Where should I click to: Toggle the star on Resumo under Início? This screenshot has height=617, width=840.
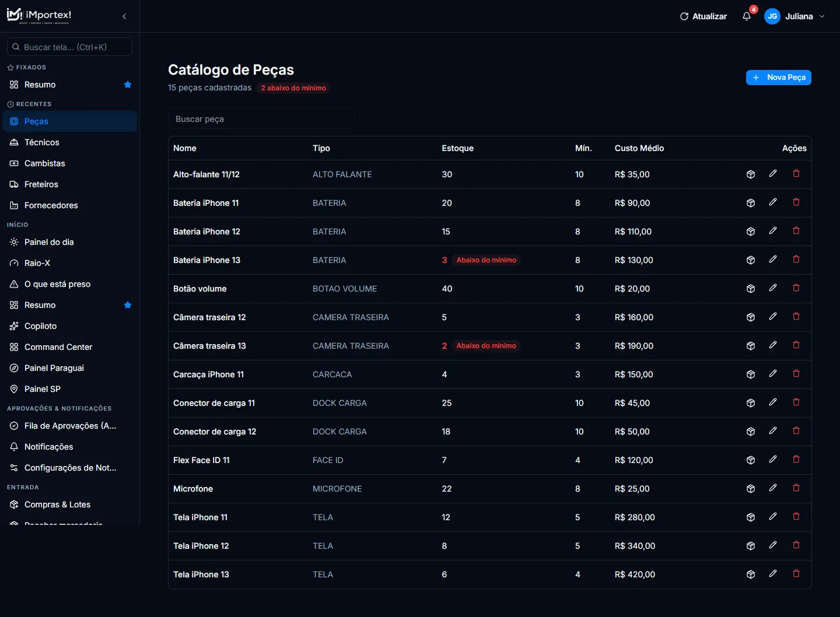(128, 305)
